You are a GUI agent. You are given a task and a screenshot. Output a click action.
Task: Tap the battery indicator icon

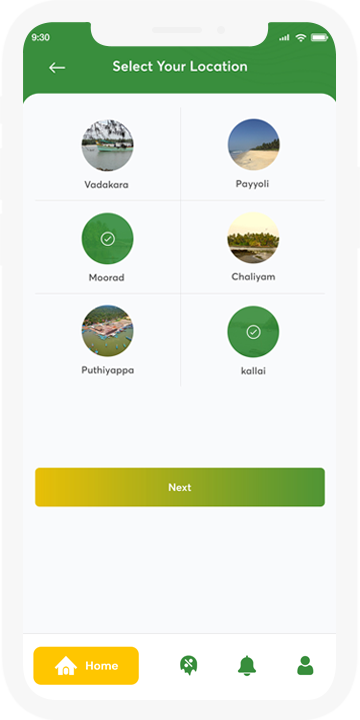319,38
